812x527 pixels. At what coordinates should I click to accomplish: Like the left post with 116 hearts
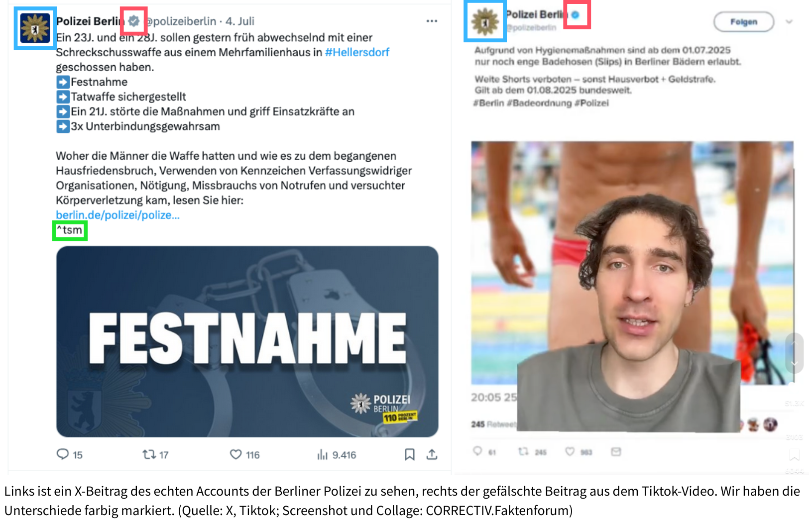tap(235, 454)
